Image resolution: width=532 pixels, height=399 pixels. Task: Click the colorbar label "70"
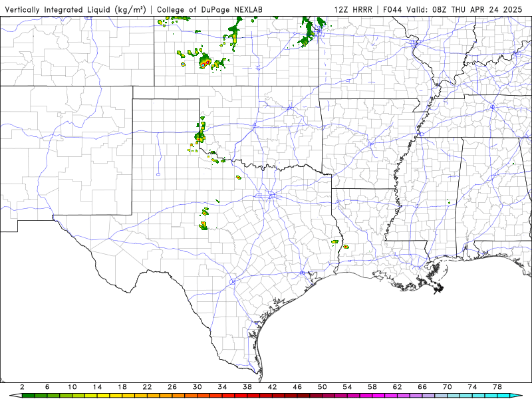448,387
